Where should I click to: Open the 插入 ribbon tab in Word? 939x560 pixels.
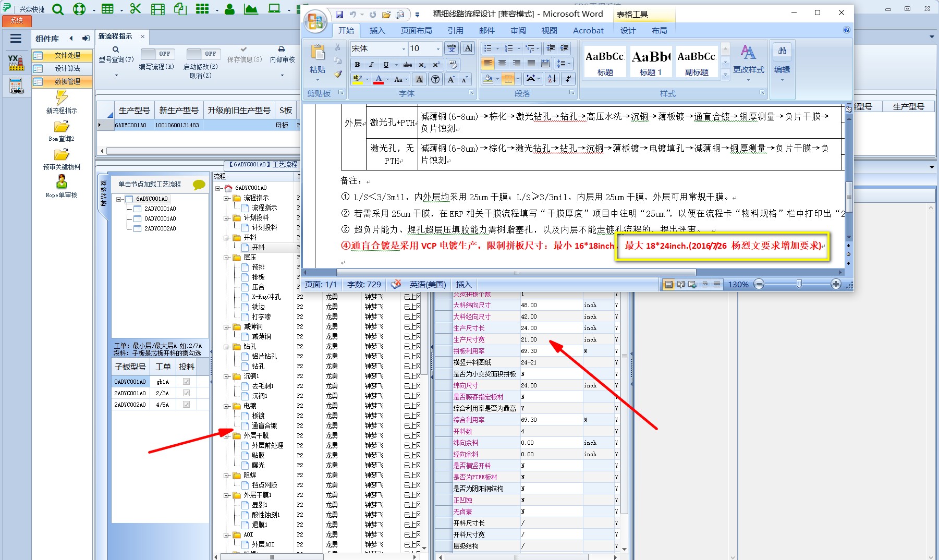click(x=377, y=31)
